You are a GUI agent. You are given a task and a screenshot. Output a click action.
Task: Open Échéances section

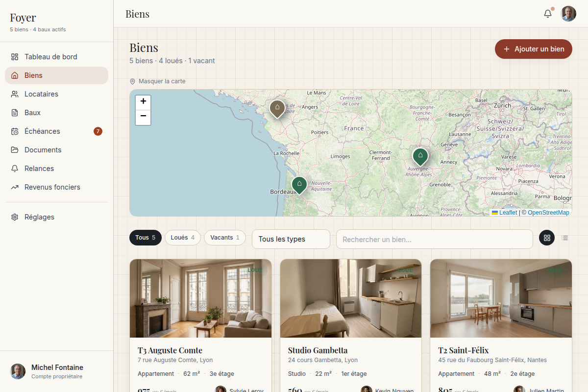pos(56,131)
